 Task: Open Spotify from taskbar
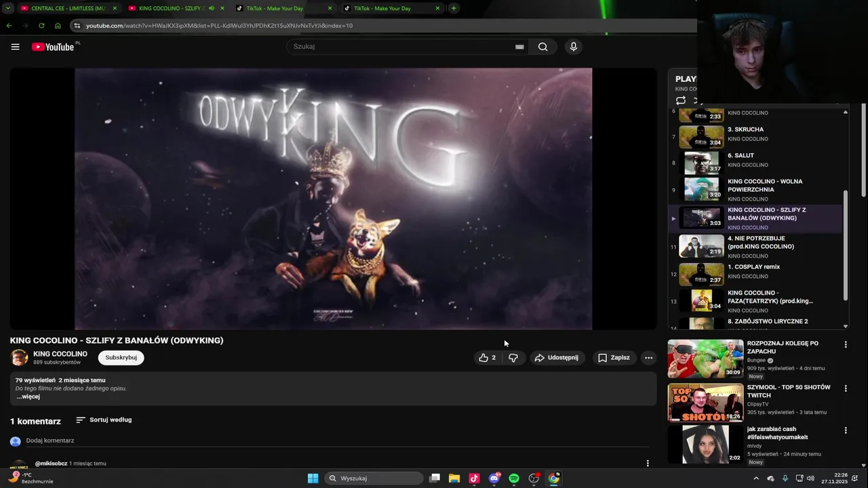[514, 479]
